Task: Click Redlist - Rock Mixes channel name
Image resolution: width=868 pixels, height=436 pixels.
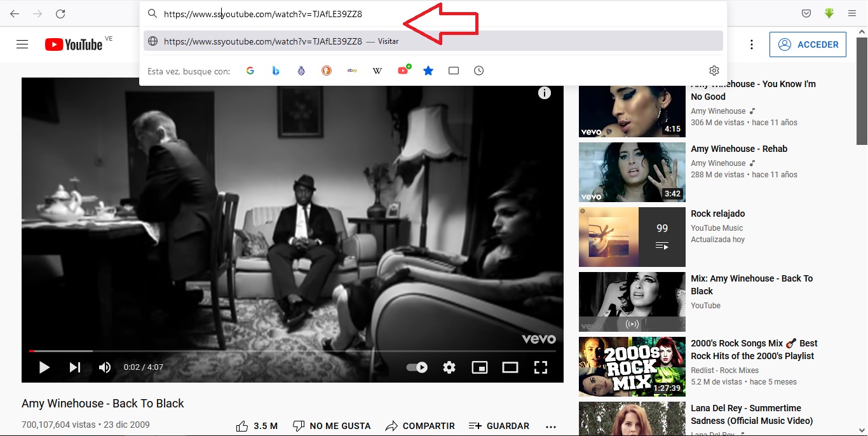Action: 725,371
